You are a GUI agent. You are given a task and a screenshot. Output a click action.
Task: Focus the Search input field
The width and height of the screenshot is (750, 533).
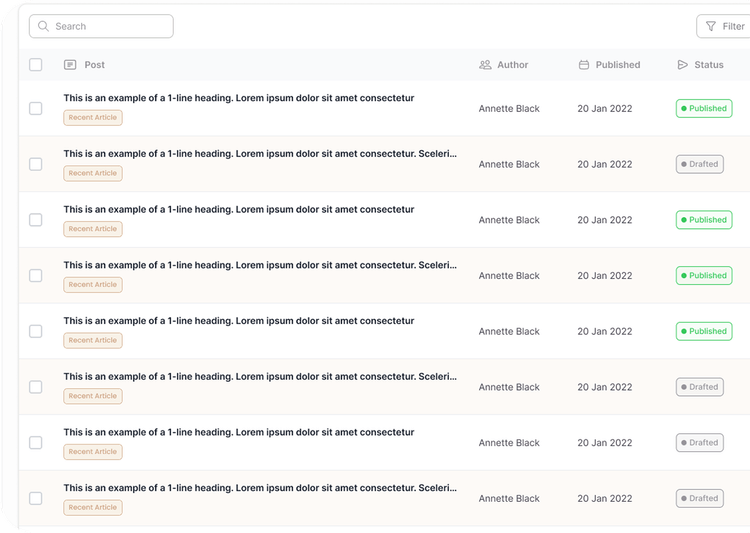point(101,26)
